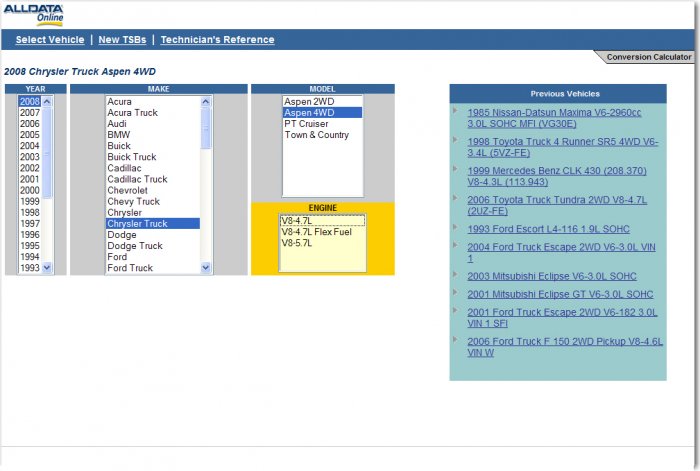Select Dodge Truck make

(x=153, y=246)
